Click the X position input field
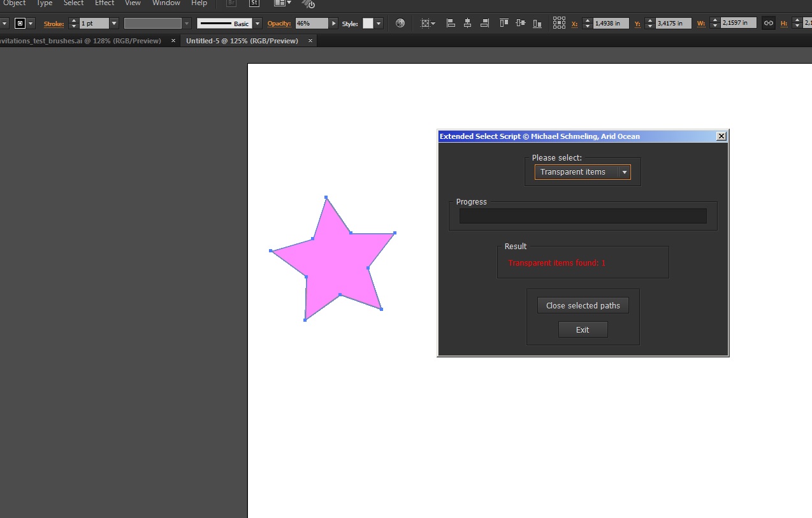The width and height of the screenshot is (812, 518). [611, 24]
